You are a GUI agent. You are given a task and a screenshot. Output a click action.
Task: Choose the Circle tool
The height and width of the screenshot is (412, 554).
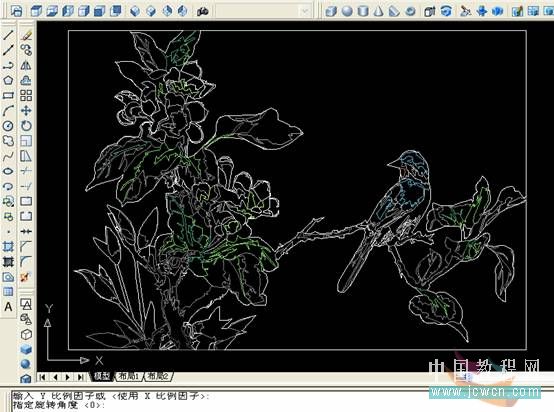[x=8, y=126]
